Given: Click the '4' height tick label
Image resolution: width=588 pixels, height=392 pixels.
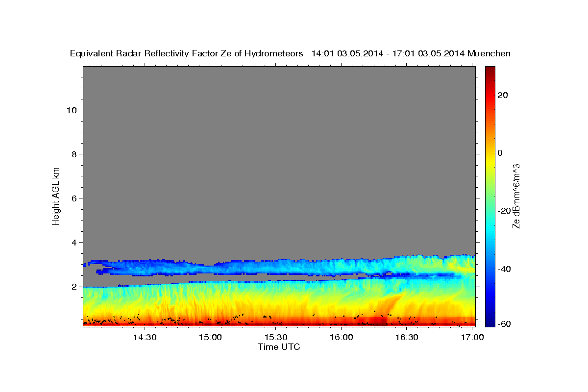Looking at the screenshot, I should [74, 243].
